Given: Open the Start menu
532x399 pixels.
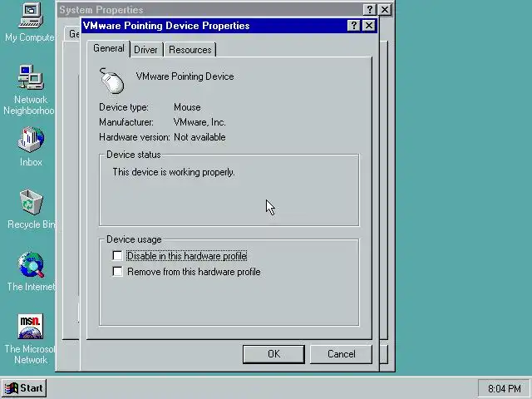Looking at the screenshot, I should (24, 388).
